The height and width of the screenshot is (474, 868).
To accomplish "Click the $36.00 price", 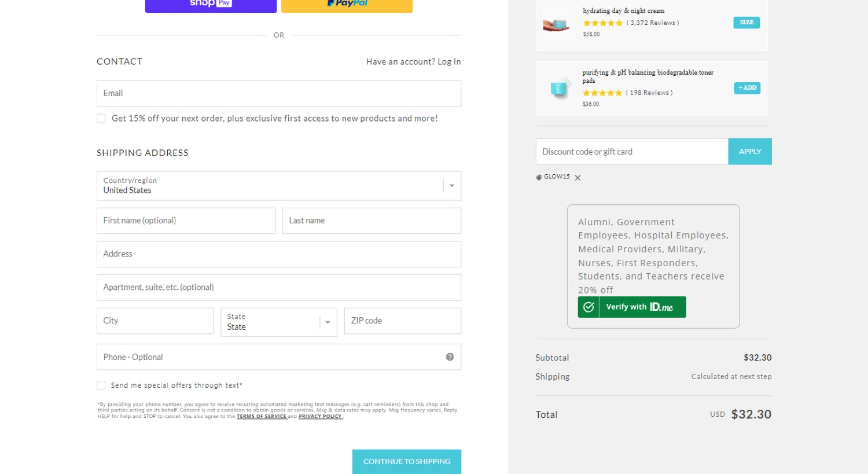I will coord(591,104).
